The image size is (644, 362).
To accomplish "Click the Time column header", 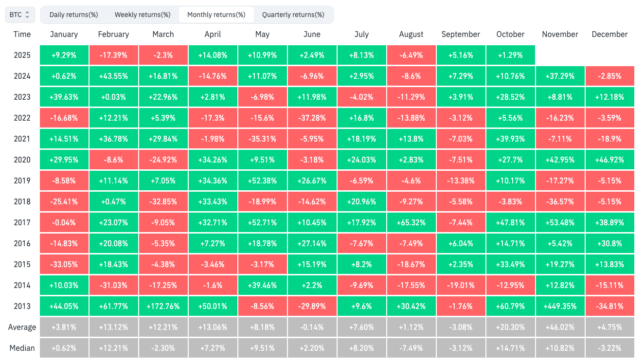I will pos(22,34).
